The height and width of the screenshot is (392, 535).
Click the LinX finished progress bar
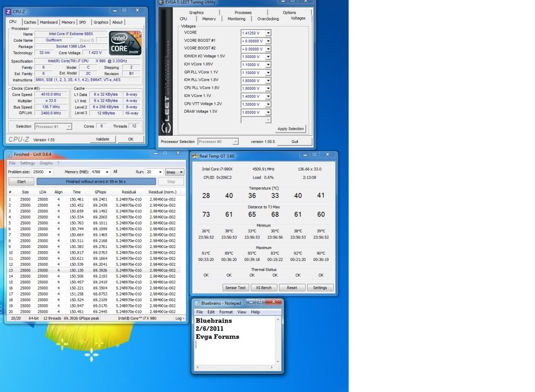(x=96, y=182)
